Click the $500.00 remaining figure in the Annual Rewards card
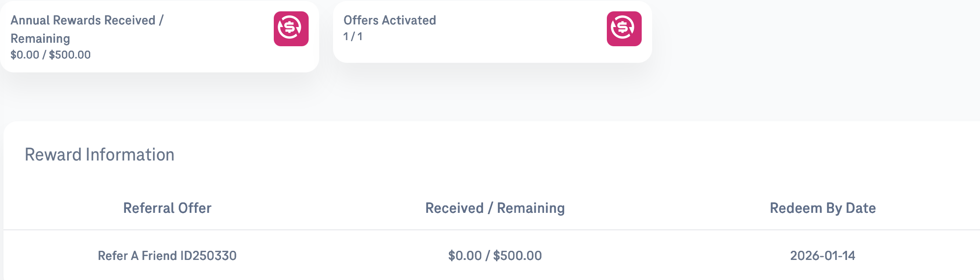 tap(70, 55)
